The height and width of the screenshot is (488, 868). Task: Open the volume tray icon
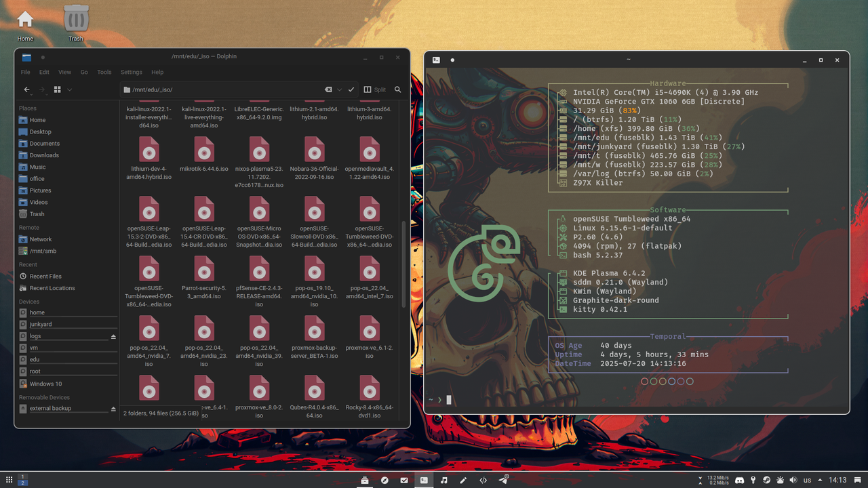click(x=793, y=480)
